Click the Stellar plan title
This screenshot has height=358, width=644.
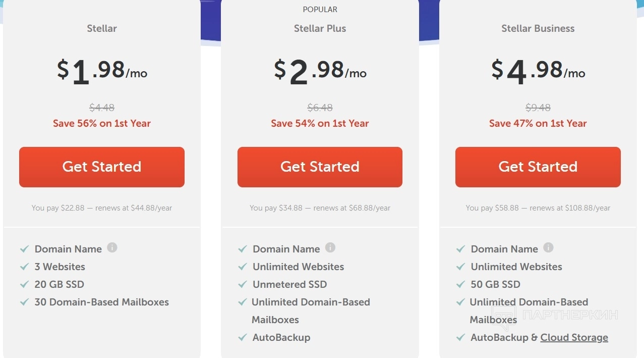(x=102, y=29)
